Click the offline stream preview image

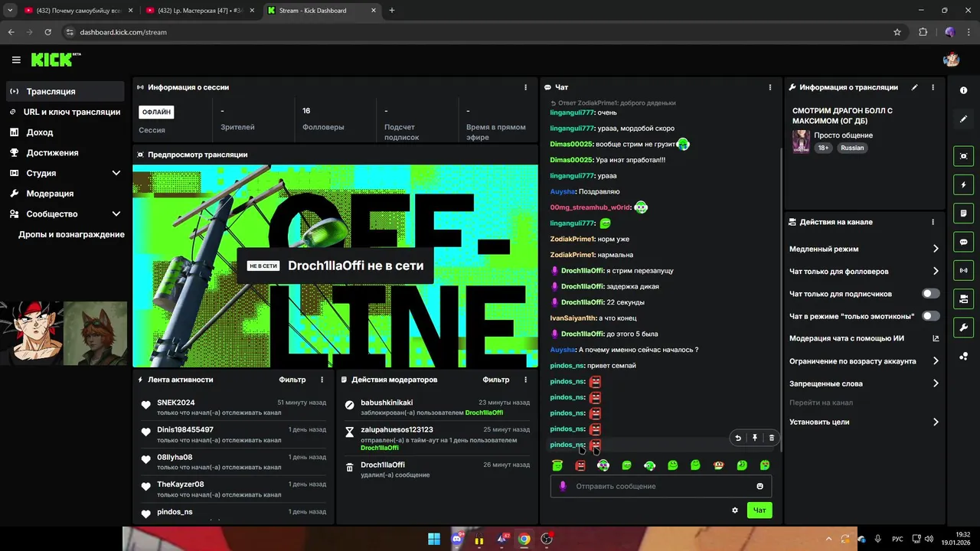[335, 266]
